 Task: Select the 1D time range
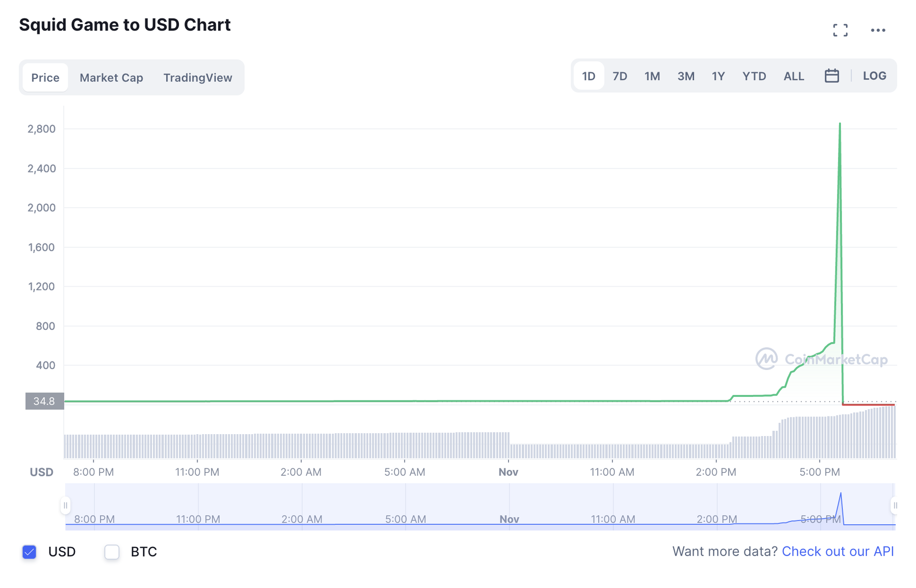pos(588,76)
